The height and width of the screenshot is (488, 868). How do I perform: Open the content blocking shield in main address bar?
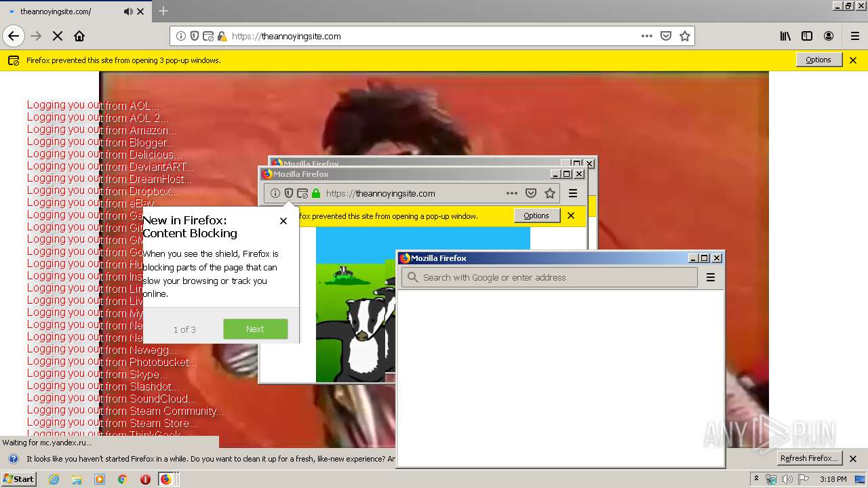click(x=195, y=36)
